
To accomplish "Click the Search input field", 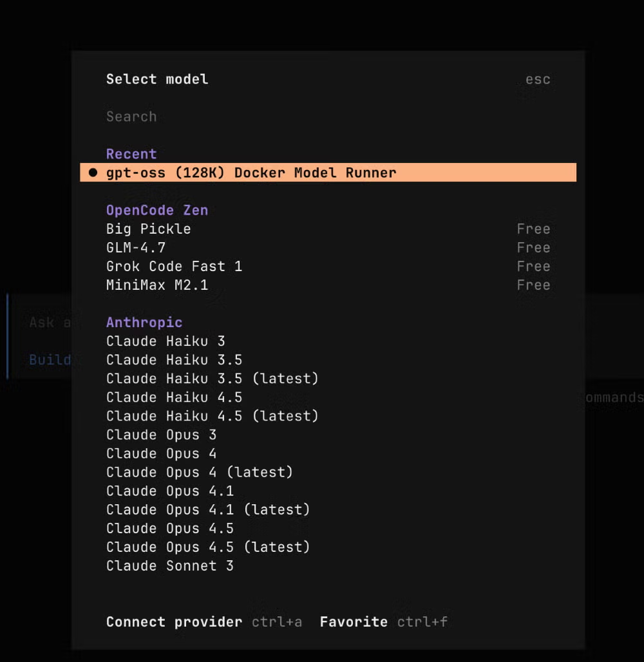I will click(193, 117).
